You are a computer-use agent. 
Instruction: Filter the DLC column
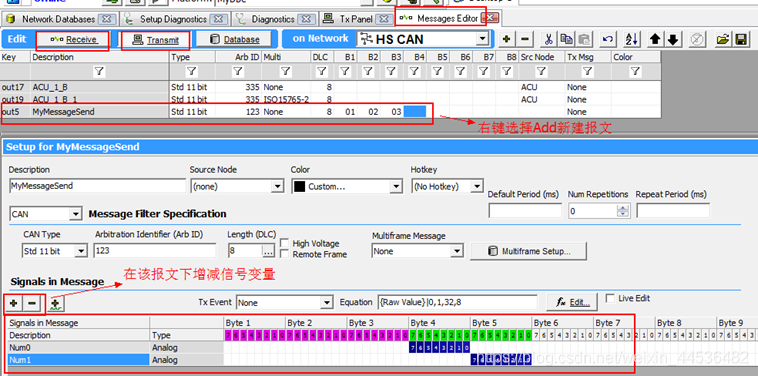click(322, 72)
